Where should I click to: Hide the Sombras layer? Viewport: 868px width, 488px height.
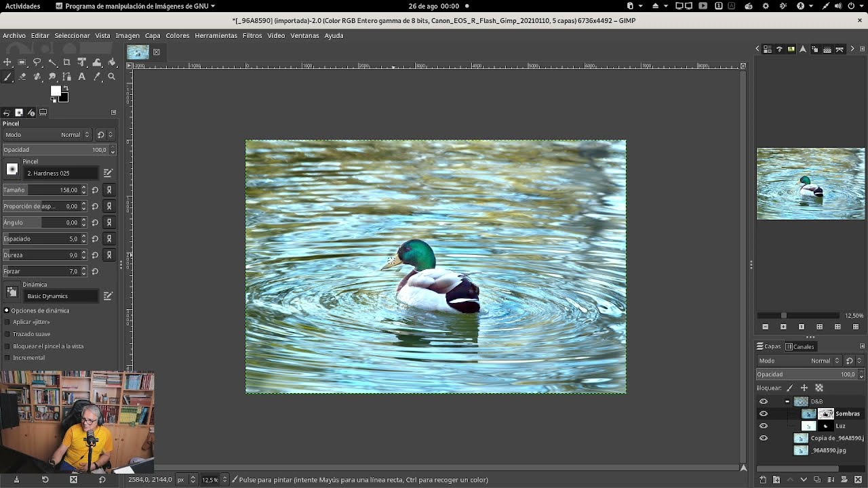coord(764,413)
